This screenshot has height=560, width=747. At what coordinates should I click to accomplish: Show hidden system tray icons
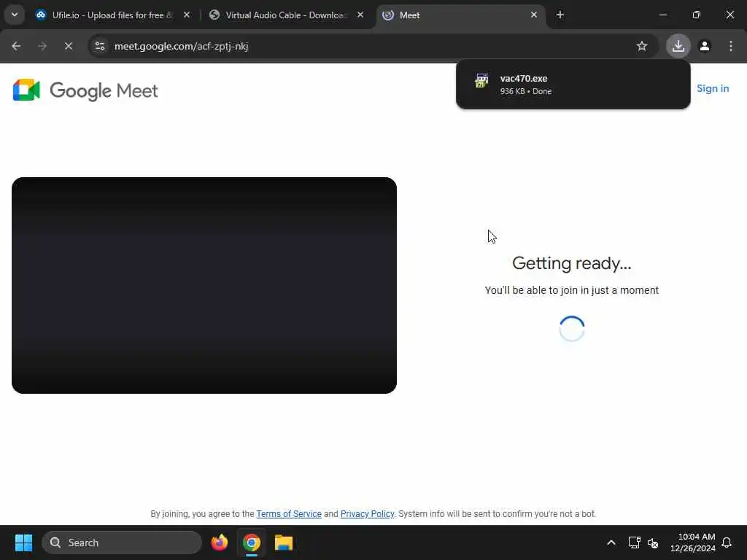[611, 542]
